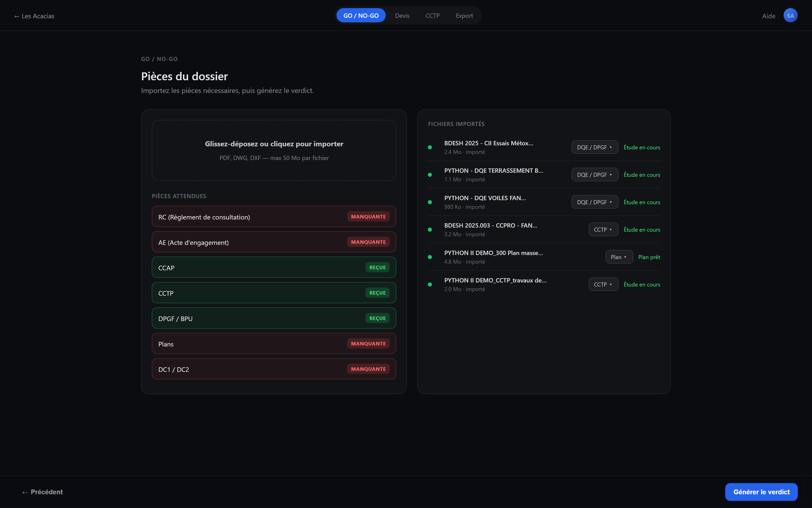Click file name PYTHON II DEMO_300 Plan masse...
Screen dimensions: 812x508
[x=494, y=253]
